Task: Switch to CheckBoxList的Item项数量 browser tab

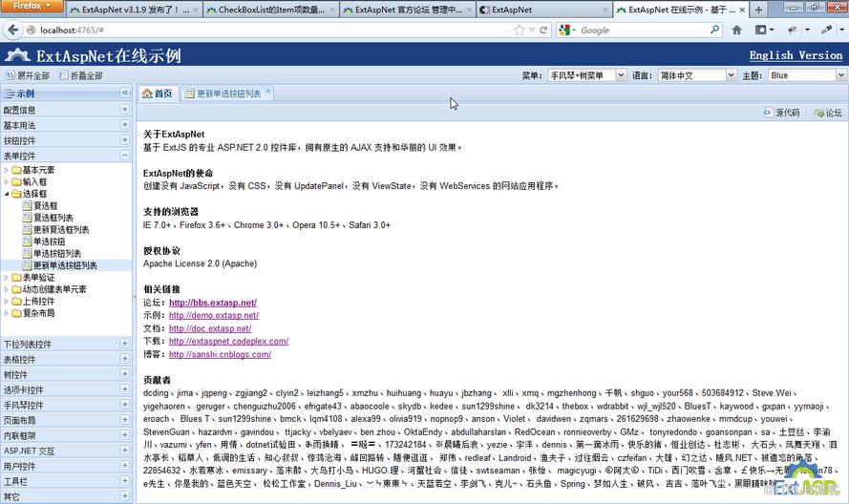Action: coord(270,10)
